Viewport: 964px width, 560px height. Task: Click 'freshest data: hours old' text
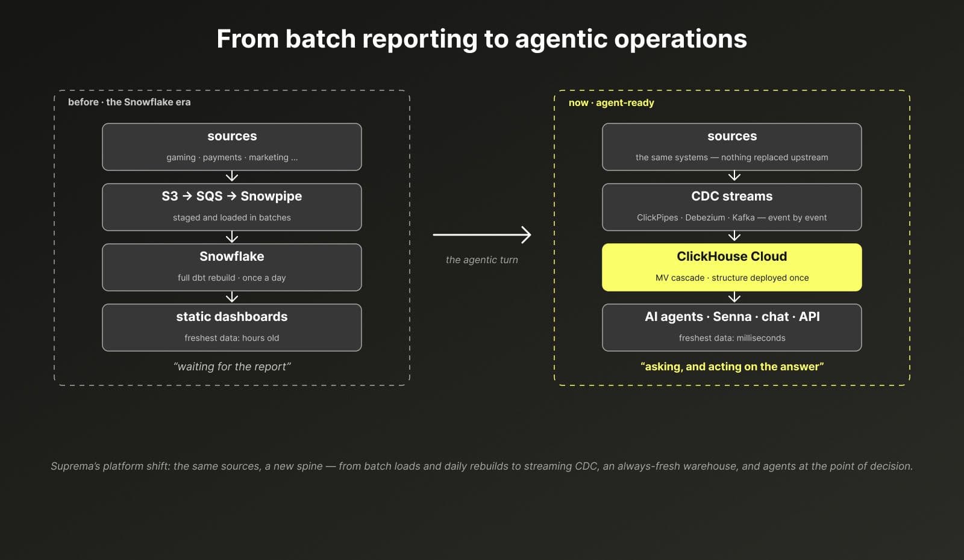tap(232, 338)
